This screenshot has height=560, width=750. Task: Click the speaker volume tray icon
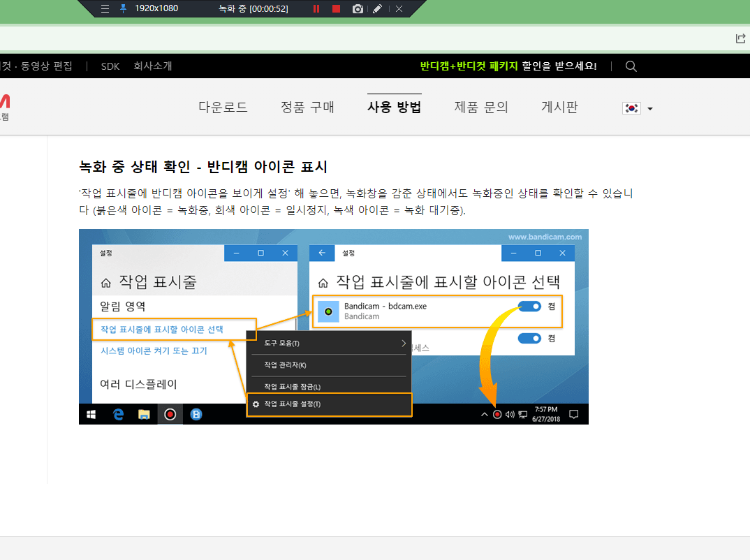point(510,415)
